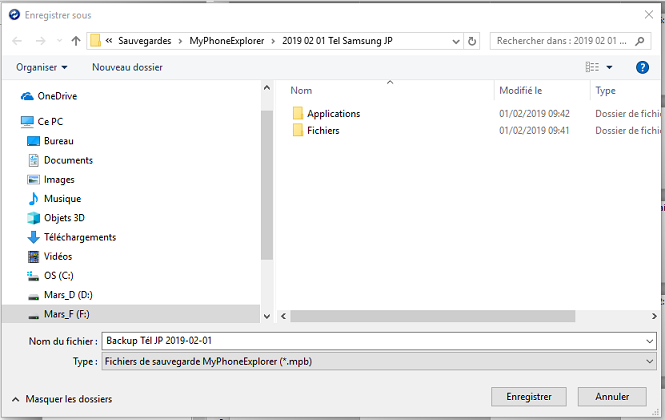Sort by the Nom column header

301,90
